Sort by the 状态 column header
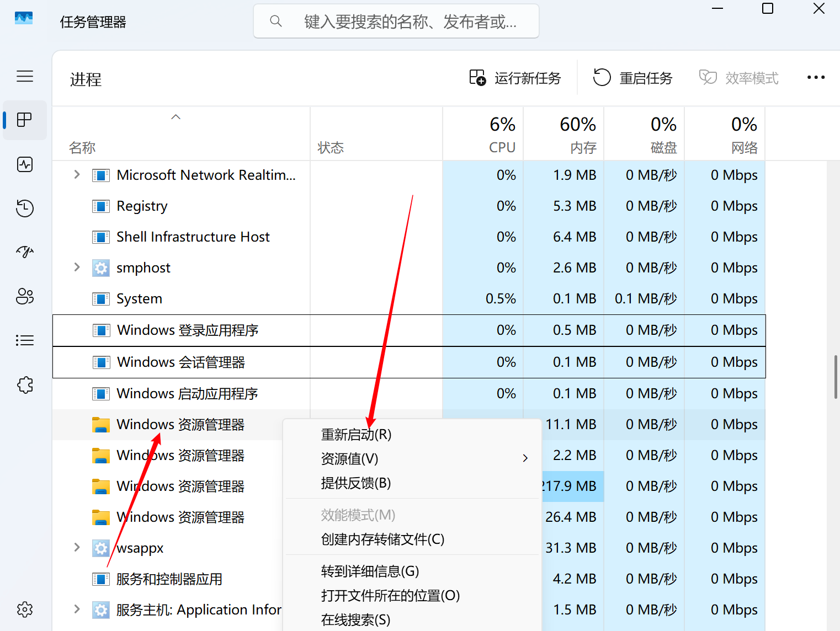 click(376, 134)
